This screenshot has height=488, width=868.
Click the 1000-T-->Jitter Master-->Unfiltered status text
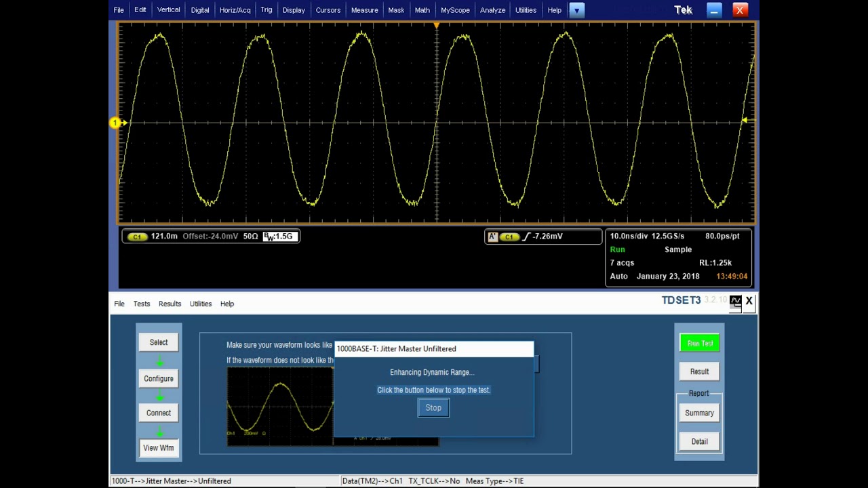(171, 481)
